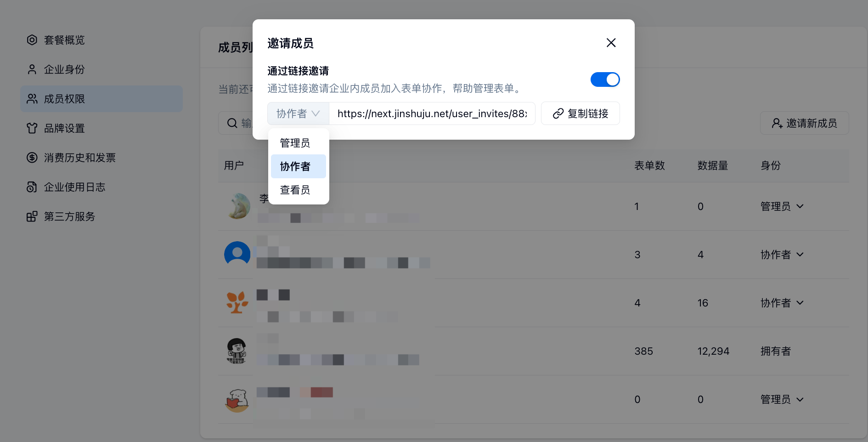Open the 协作者 role dropdown in dialog
The image size is (868, 442).
point(298,113)
